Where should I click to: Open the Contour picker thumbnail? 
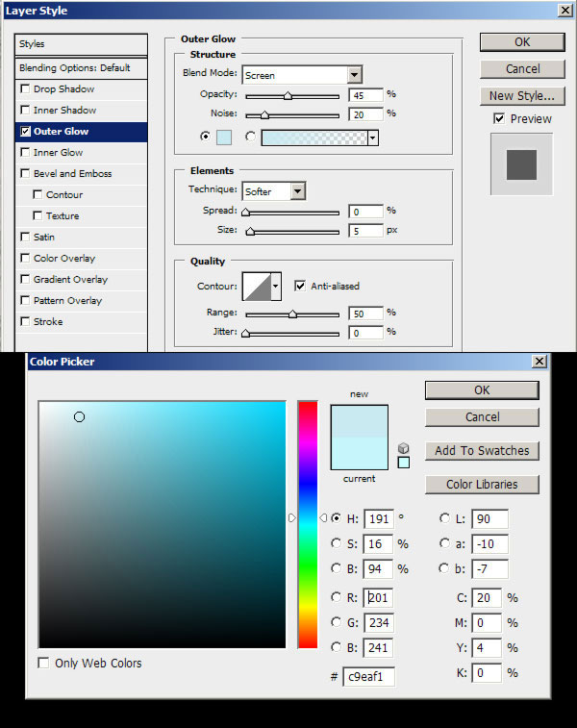coord(256,286)
